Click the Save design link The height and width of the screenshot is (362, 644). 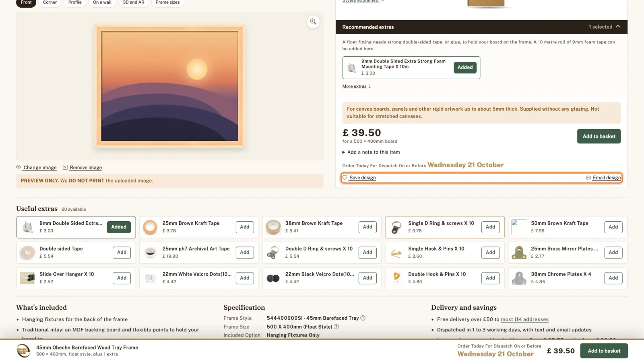(x=363, y=177)
